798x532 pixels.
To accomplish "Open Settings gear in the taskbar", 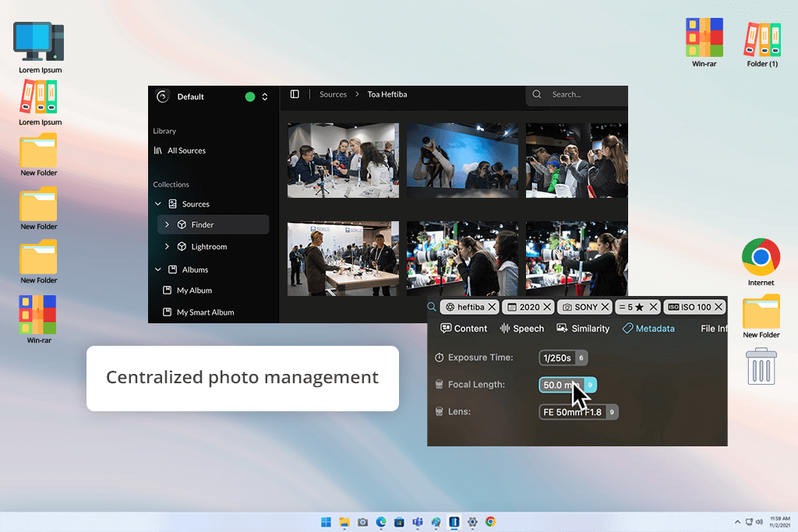I will [x=473, y=522].
